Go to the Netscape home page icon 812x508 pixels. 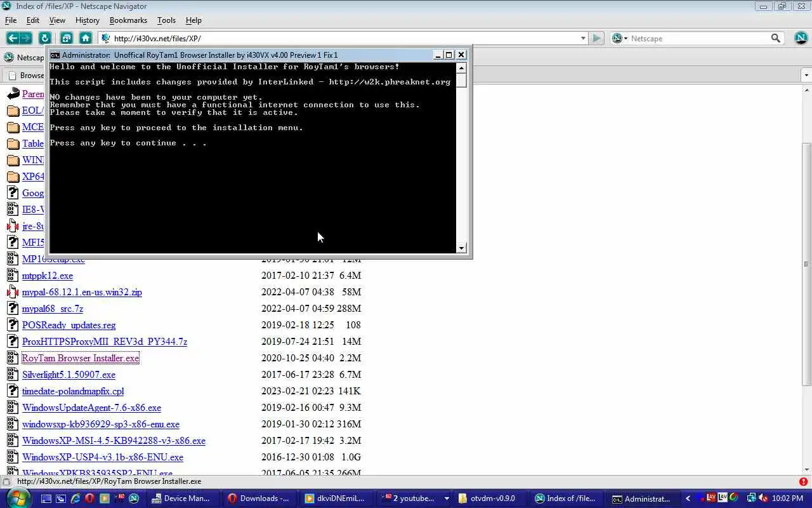86,38
